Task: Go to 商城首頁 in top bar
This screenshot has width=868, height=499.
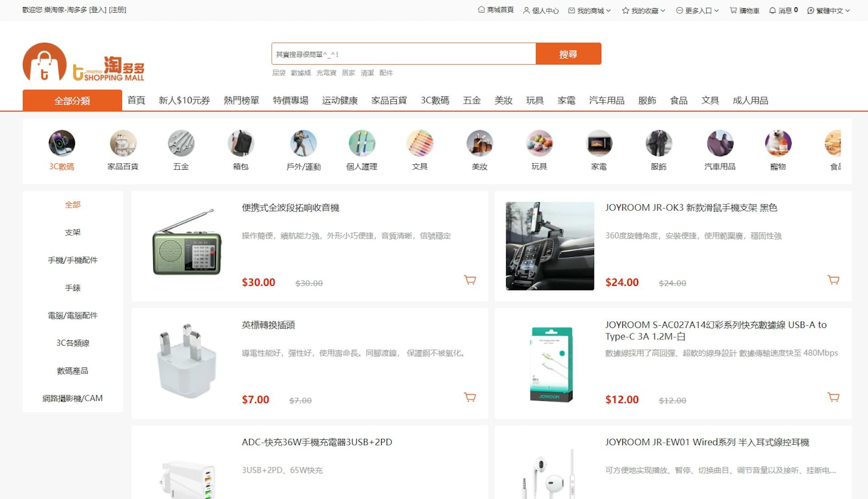Action: pos(496,10)
